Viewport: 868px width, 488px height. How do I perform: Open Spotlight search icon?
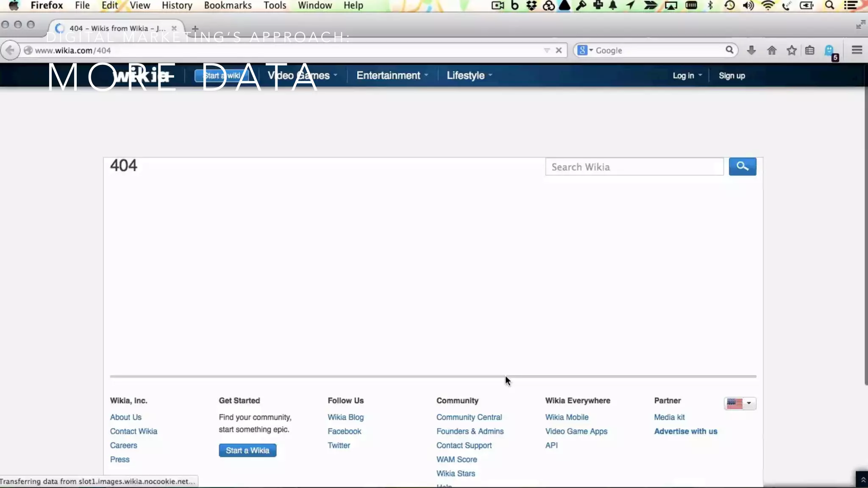coord(829,6)
